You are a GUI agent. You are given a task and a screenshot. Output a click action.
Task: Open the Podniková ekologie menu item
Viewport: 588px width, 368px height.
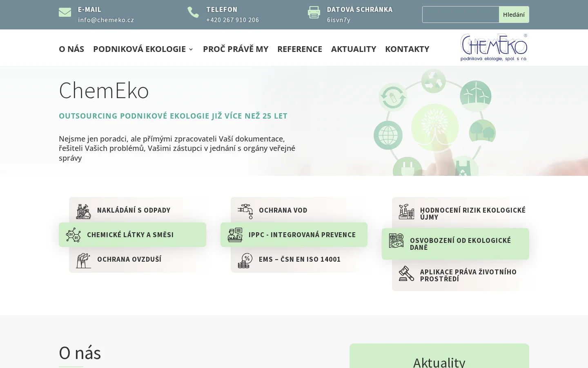(140, 49)
